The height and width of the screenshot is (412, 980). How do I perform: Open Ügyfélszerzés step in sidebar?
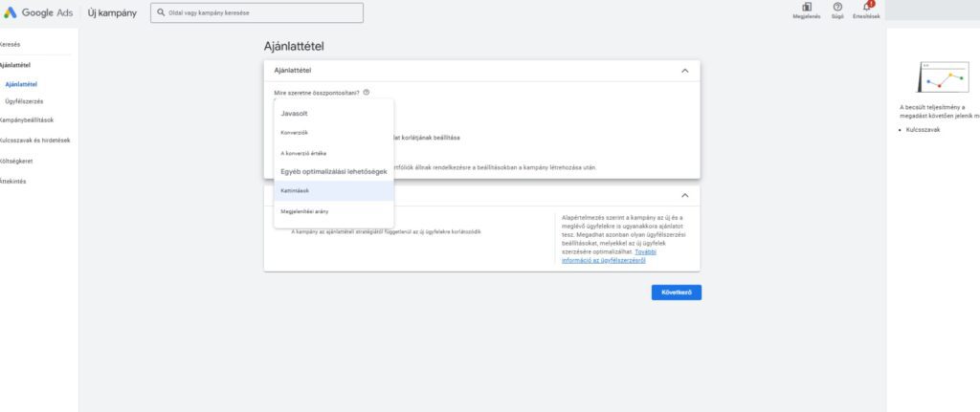24,101
